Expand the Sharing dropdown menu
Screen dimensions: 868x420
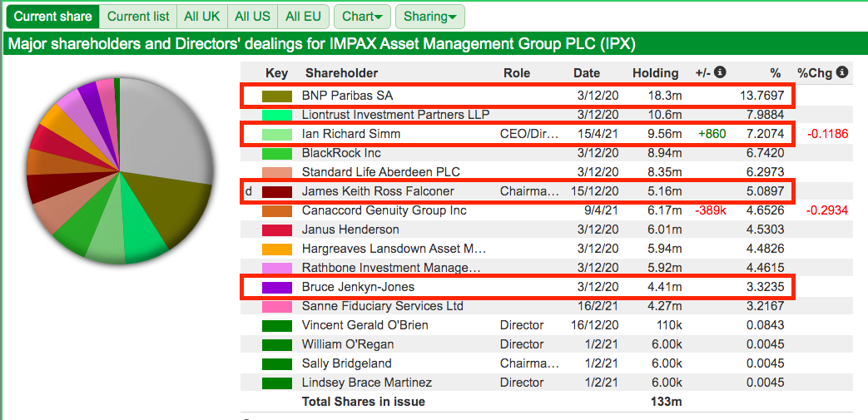pos(429,17)
